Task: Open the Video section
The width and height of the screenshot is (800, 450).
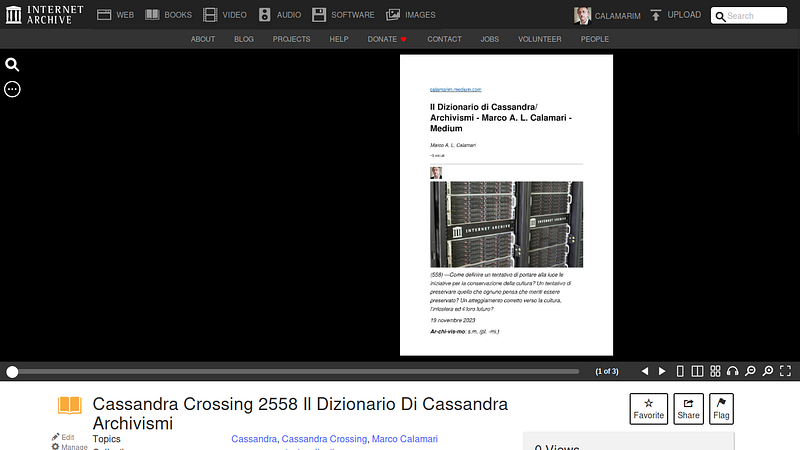Action: pyautogui.click(x=224, y=15)
